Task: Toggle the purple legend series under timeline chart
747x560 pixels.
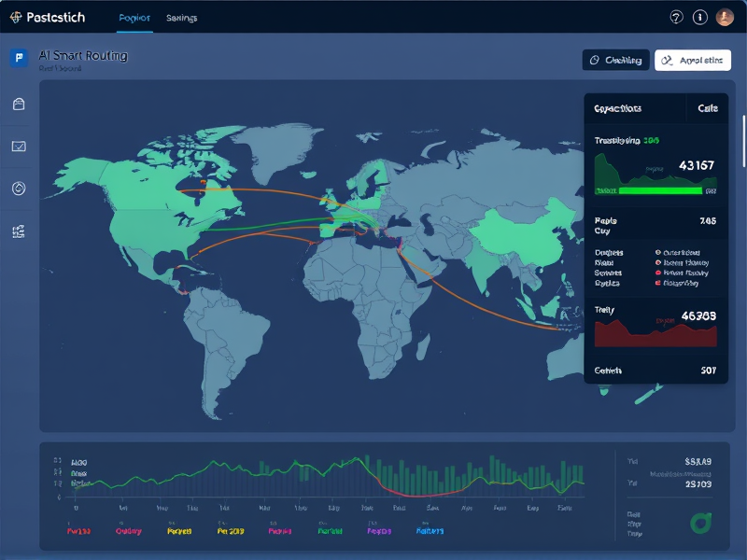Action: click(379, 531)
